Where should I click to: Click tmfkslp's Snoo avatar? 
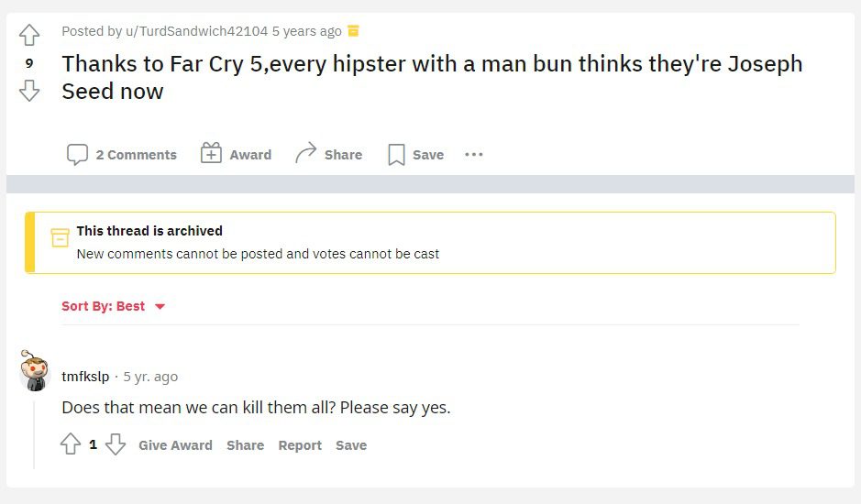34,370
